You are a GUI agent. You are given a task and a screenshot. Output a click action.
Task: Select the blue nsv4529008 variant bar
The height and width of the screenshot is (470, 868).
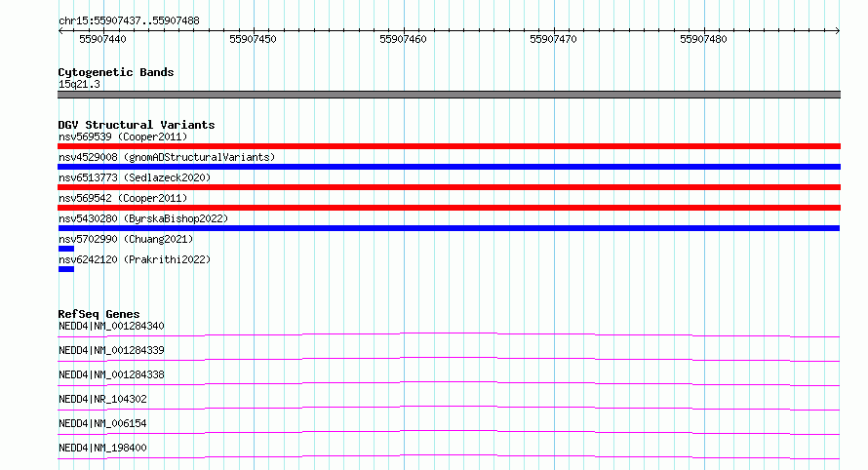pos(449,167)
